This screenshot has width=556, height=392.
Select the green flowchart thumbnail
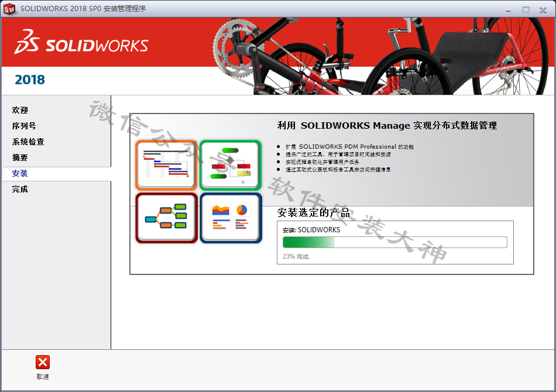[x=231, y=165]
